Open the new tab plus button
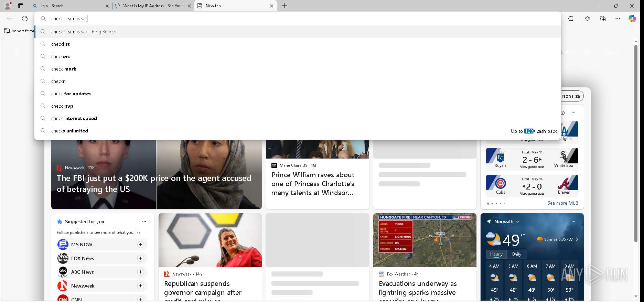 point(285,6)
